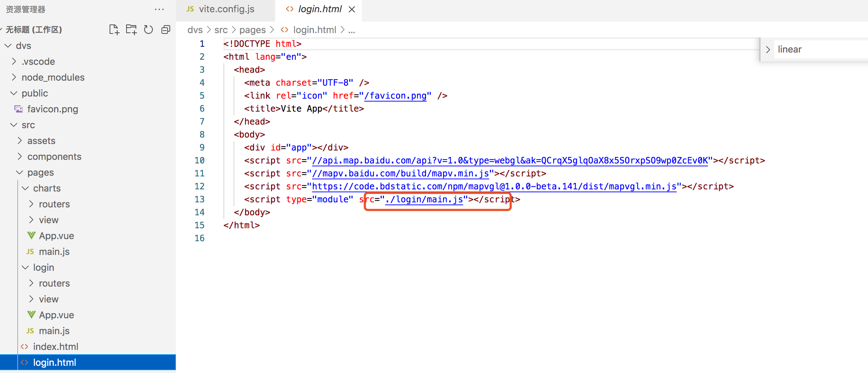Click JS icon beside charts main.js
Viewport: 868px width, 373px height.
(30, 252)
